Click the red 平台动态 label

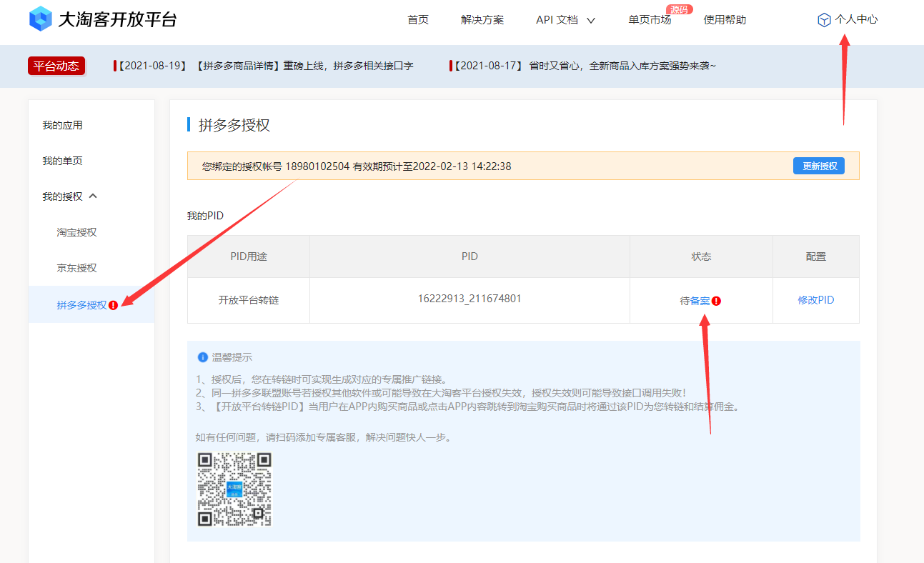[56, 66]
